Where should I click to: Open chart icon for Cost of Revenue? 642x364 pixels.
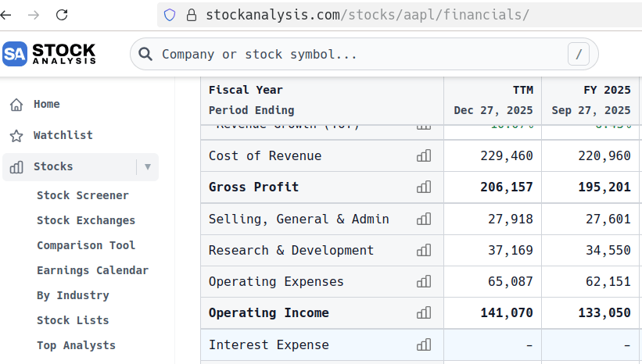coord(424,155)
